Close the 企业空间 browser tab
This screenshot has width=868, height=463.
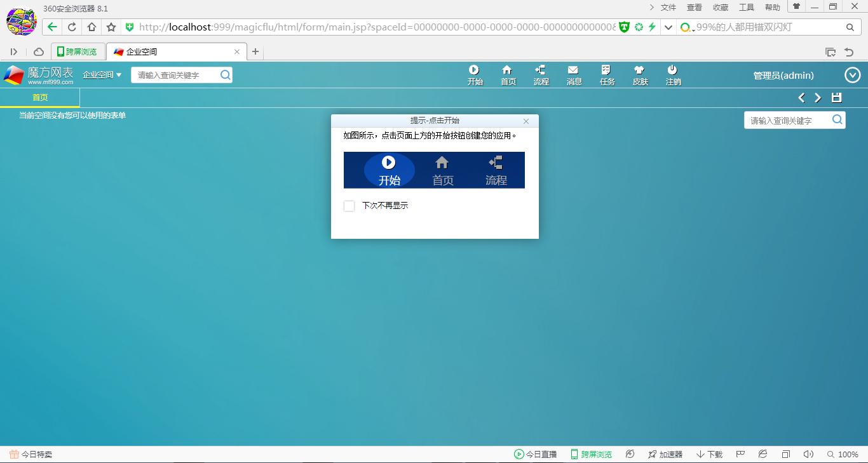[237, 52]
